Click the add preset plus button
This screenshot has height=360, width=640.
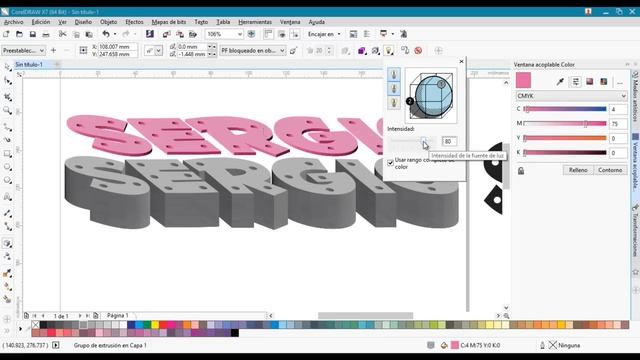(53, 51)
